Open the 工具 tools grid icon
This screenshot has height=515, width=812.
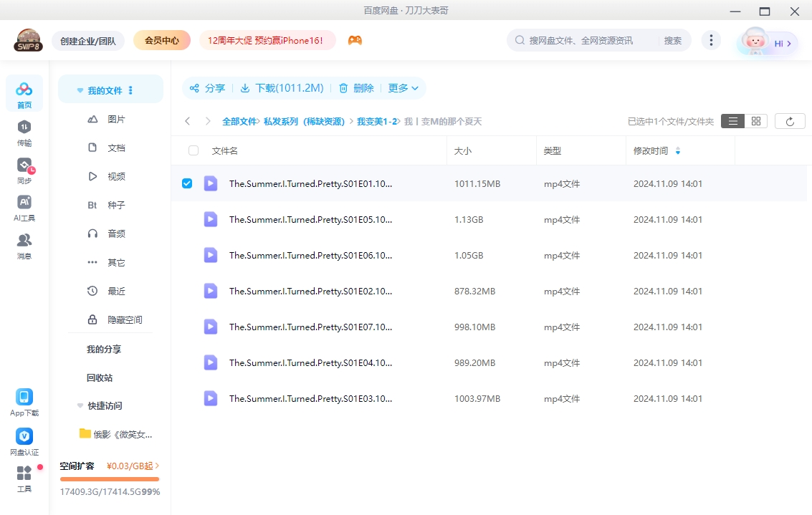coord(24,473)
